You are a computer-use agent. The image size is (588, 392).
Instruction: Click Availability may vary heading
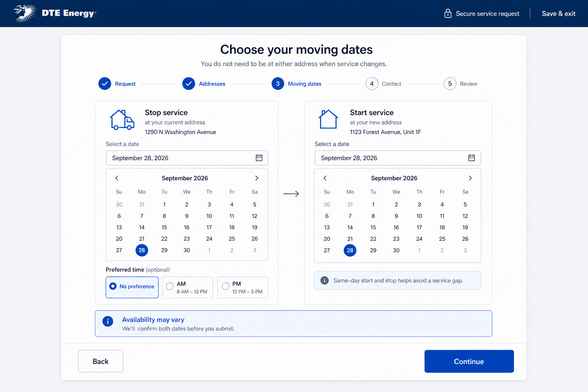[153, 320]
